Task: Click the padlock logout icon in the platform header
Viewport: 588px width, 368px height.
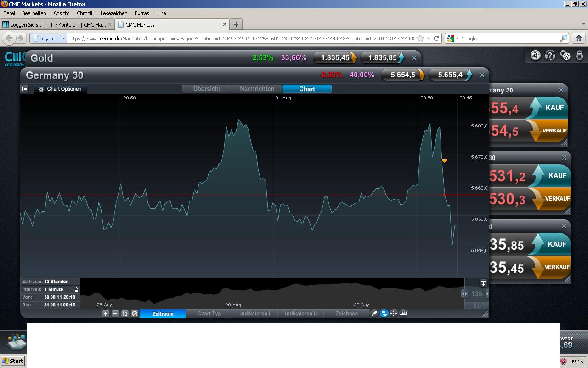Action: 579,56
